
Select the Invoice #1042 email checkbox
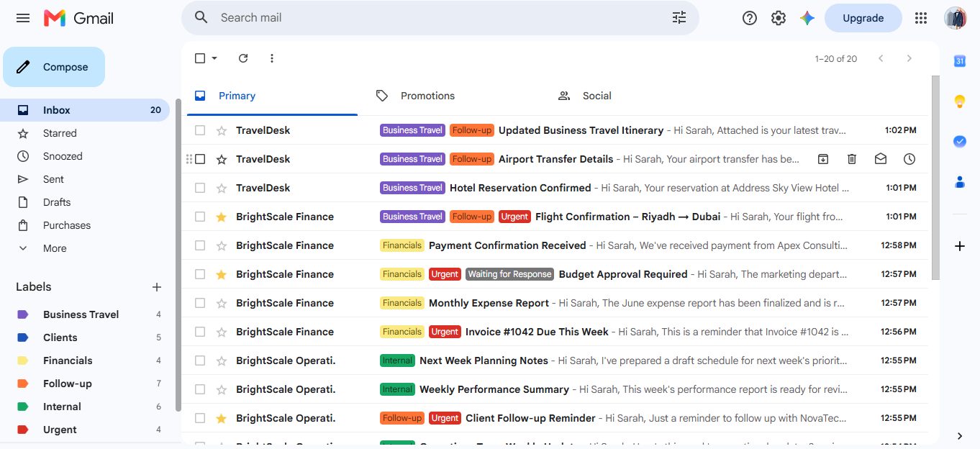pos(200,332)
